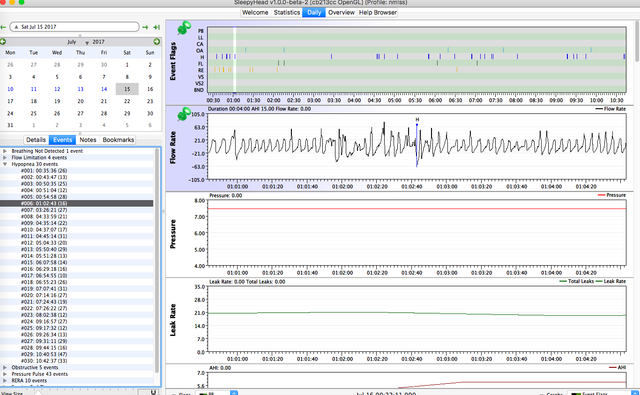Click the Pressure graph title label

tap(173, 234)
